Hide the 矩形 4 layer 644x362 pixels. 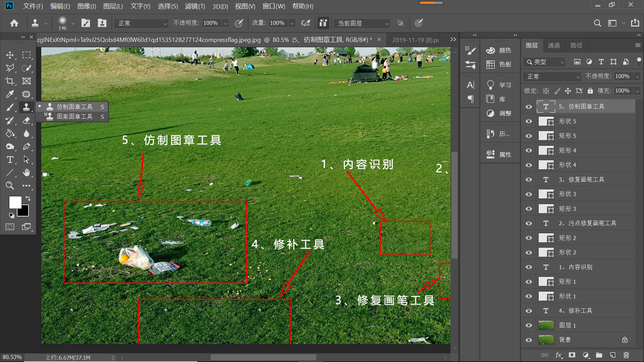tap(529, 150)
